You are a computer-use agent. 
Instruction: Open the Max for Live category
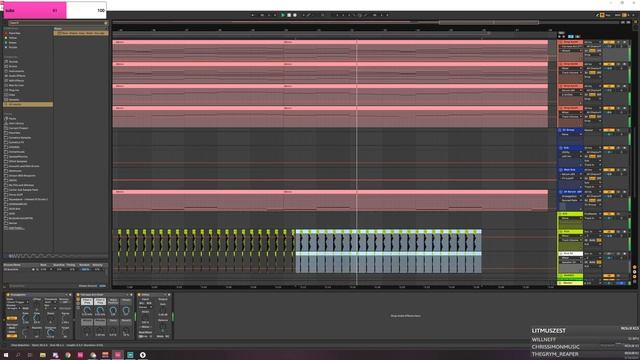[16, 85]
